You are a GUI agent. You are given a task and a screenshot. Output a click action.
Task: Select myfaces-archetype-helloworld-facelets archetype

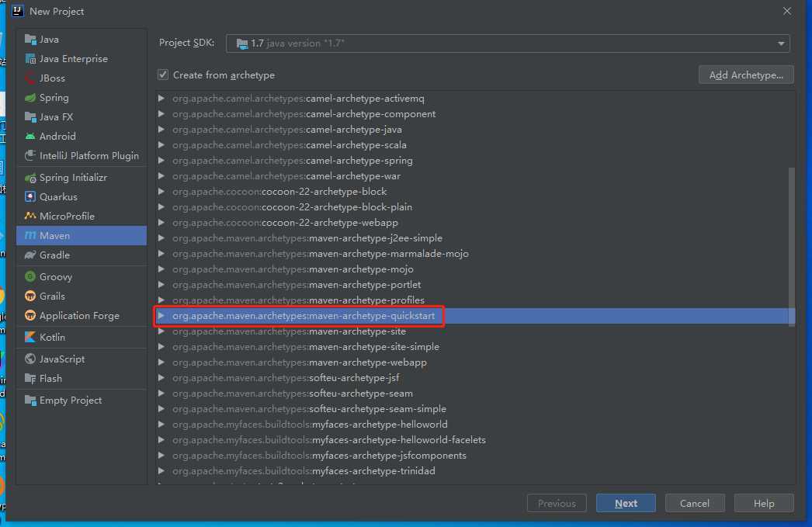[x=475, y=440]
